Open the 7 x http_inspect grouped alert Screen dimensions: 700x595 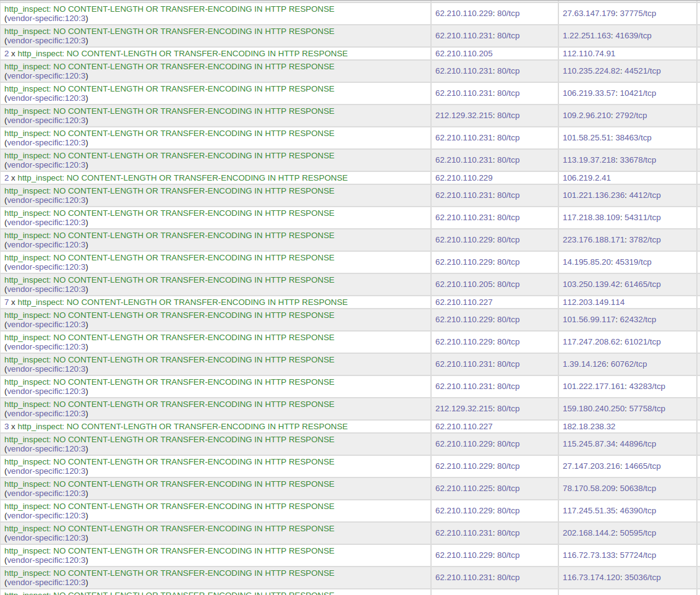[176, 302]
